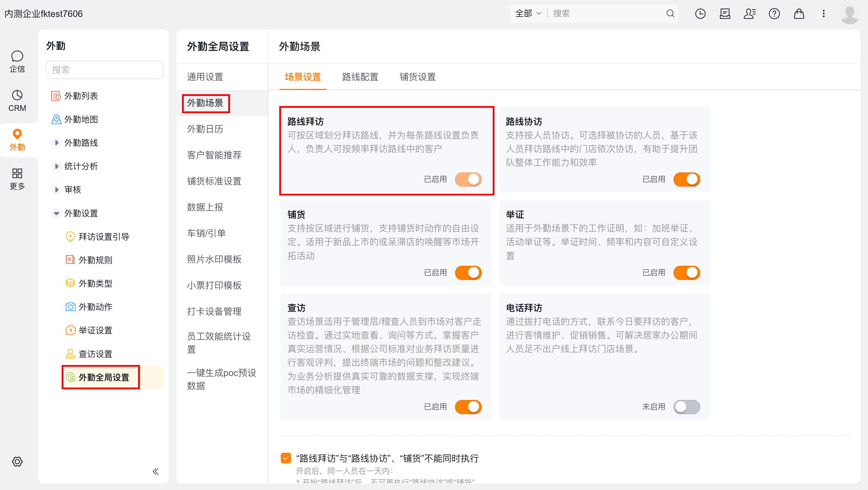Open the help question mark icon
868x490 pixels.
point(774,13)
